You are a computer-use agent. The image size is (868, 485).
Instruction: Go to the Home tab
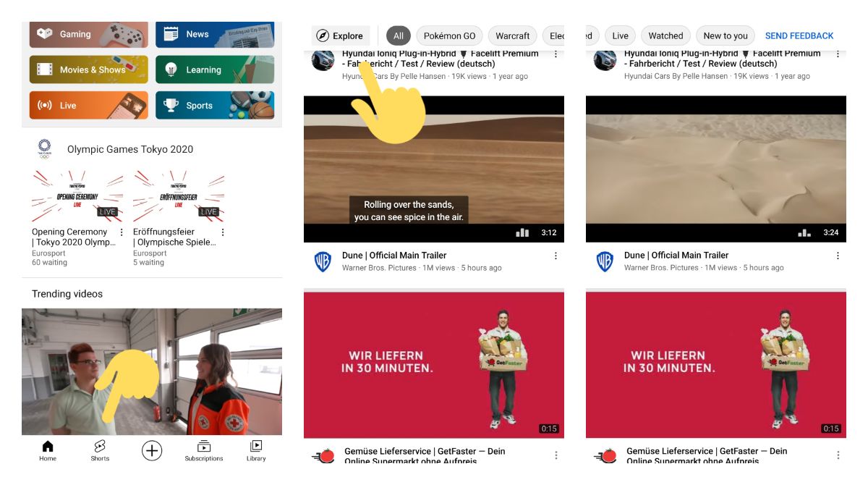point(48,450)
